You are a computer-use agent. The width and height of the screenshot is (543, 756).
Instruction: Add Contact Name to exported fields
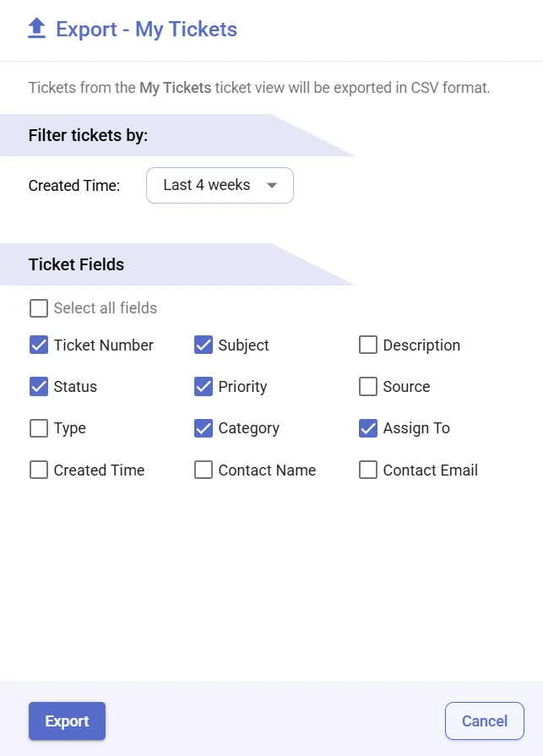(204, 470)
